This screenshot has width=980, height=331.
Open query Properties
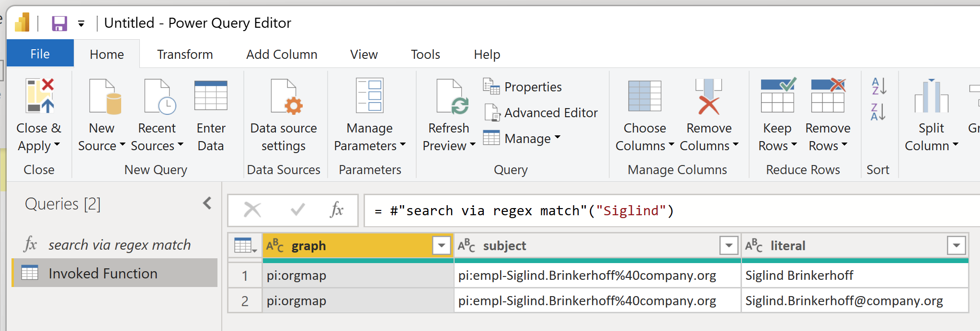click(522, 87)
